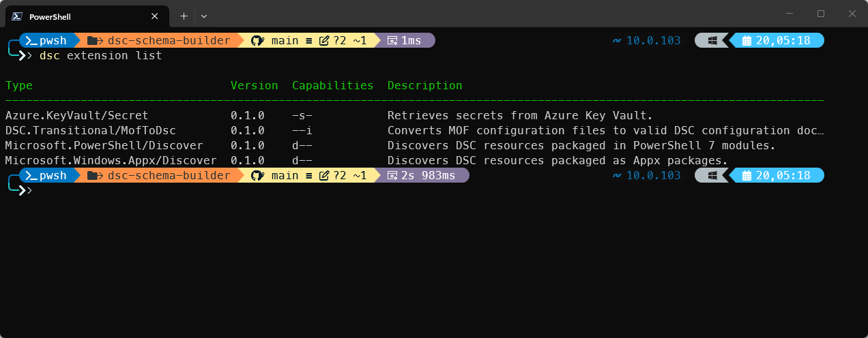Click the PowerShell icon in the tab
The width and height of the screenshot is (868, 338).
tap(16, 16)
